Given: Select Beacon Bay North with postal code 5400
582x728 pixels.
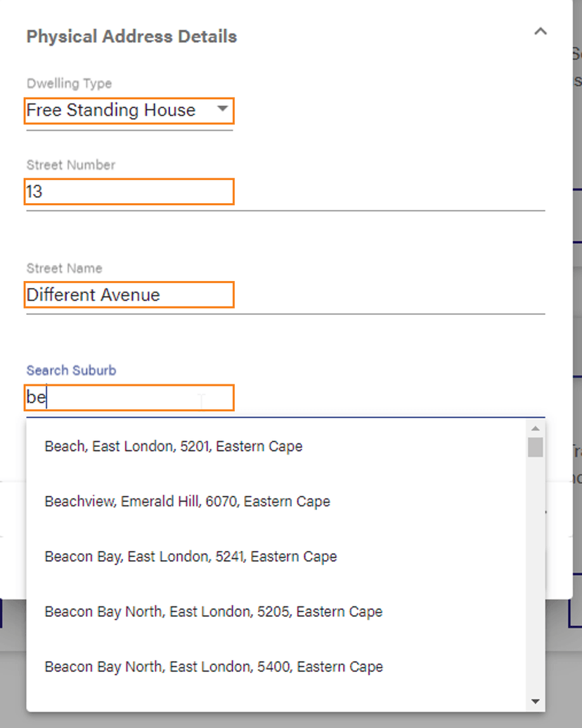Looking at the screenshot, I should [x=213, y=666].
